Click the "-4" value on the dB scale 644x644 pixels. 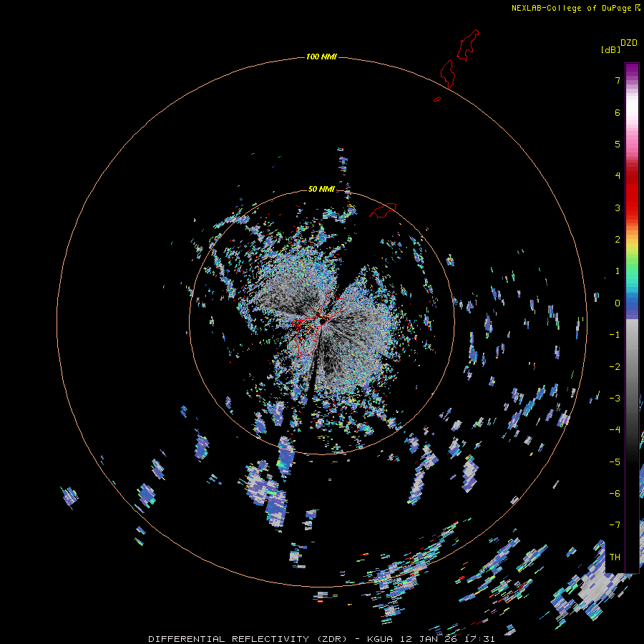615,430
